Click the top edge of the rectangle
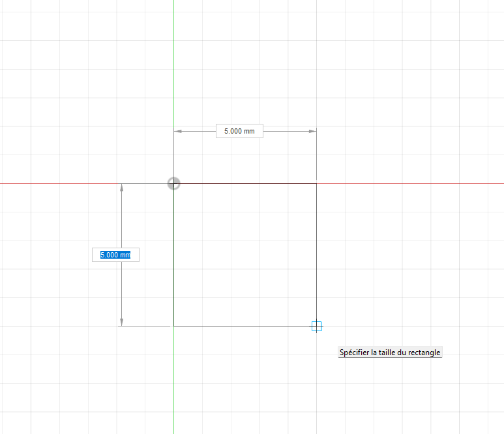 245,183
